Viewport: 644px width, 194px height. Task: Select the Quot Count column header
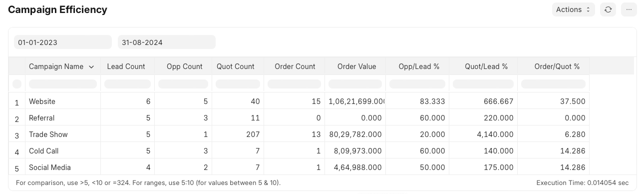coord(236,66)
